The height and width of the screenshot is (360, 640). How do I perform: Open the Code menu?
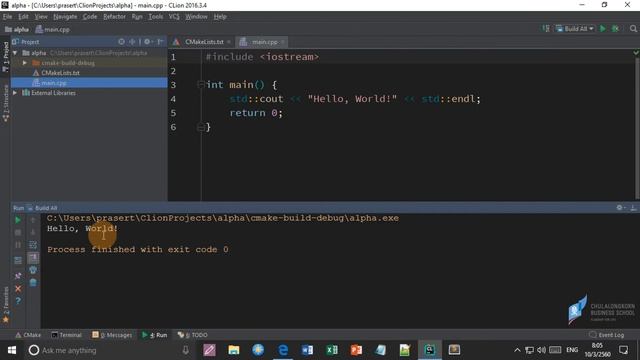[90, 17]
